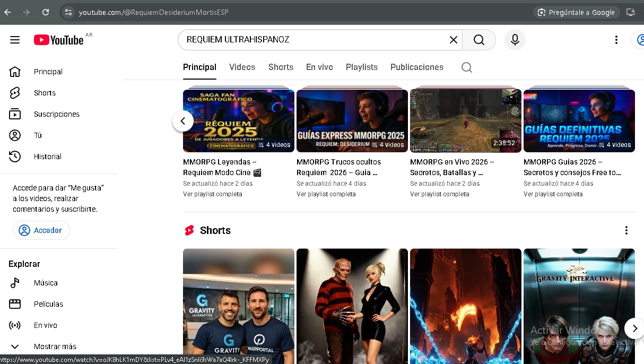This screenshot has height=364, width=644.
Task: Open Shorts section three-dot options
Action: tap(626, 230)
